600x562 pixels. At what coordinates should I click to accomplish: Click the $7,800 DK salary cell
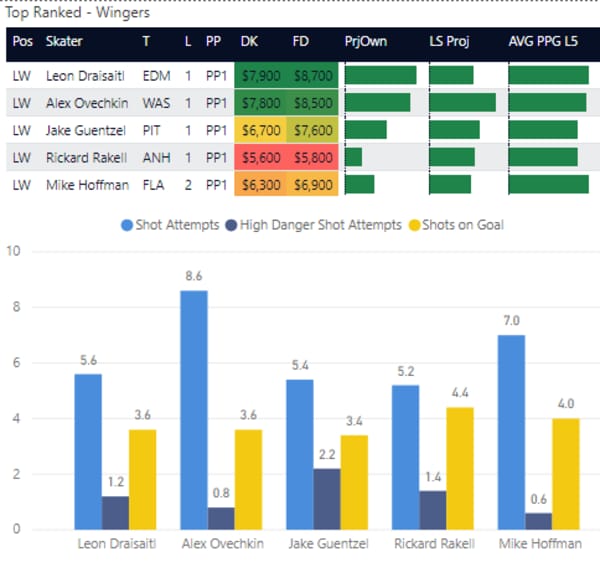pyautogui.click(x=261, y=103)
